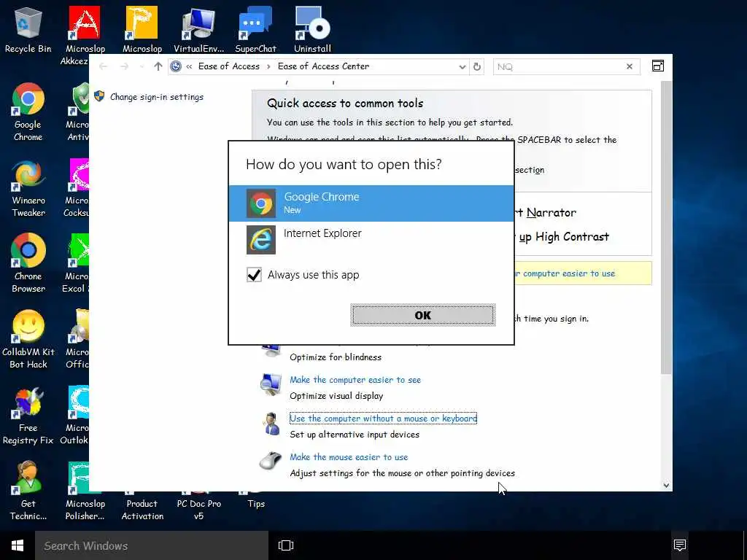Open the Recycle Bin desktop icon
The width and height of the screenshot is (747, 560).
[28, 29]
